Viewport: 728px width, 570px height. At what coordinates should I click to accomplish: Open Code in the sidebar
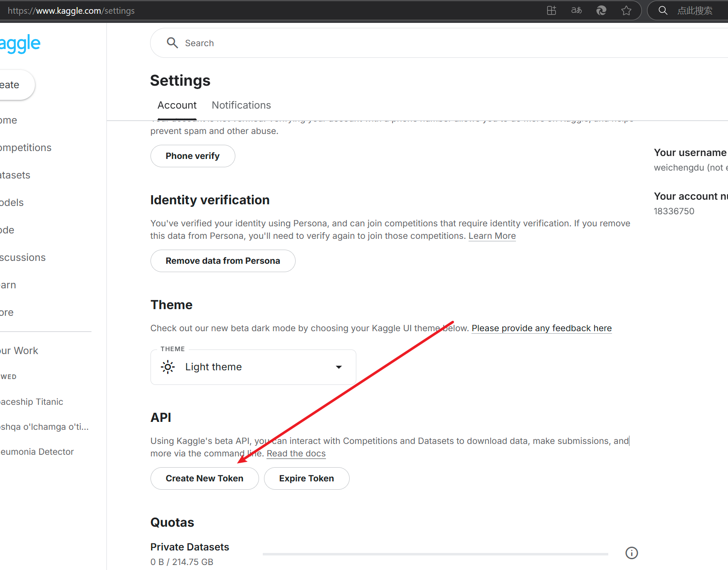coord(7,230)
